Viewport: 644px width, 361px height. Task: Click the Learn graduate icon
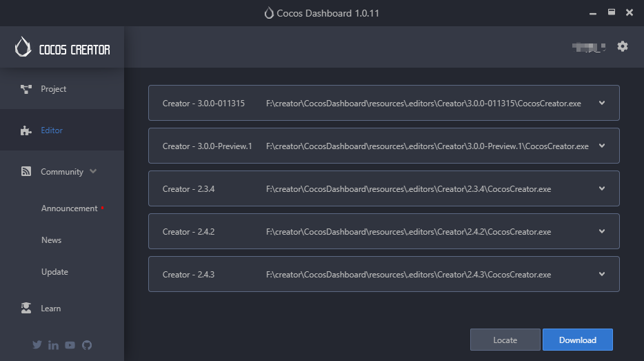[x=26, y=309]
